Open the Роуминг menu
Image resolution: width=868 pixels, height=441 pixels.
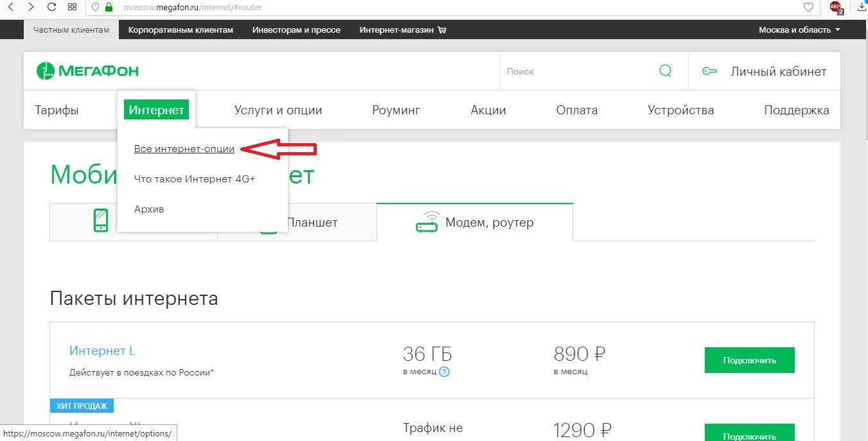(x=396, y=110)
